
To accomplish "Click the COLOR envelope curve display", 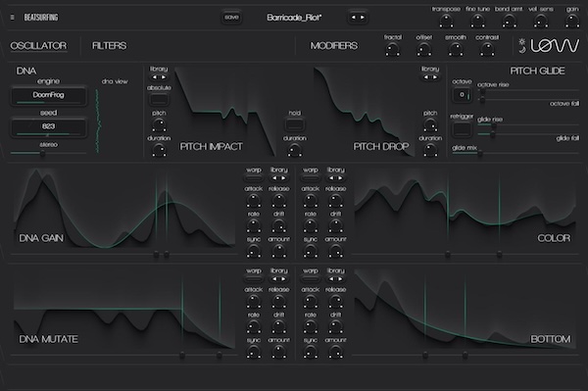I will [465, 209].
